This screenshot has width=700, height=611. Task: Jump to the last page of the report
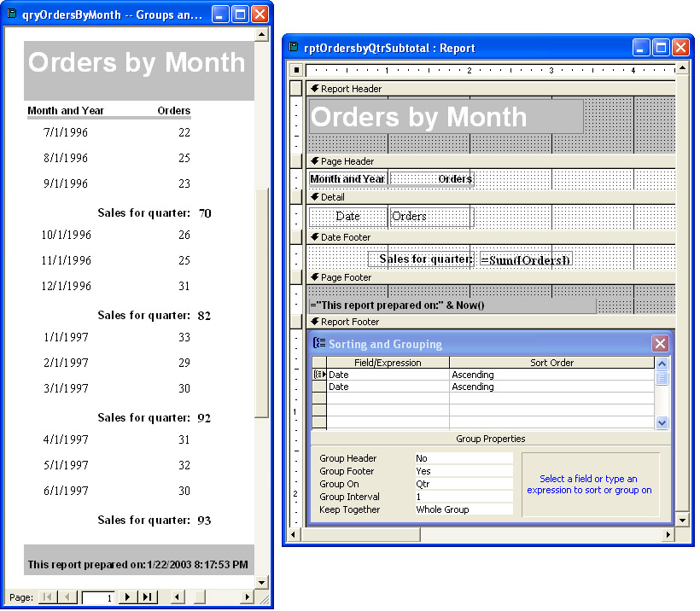click(147, 597)
